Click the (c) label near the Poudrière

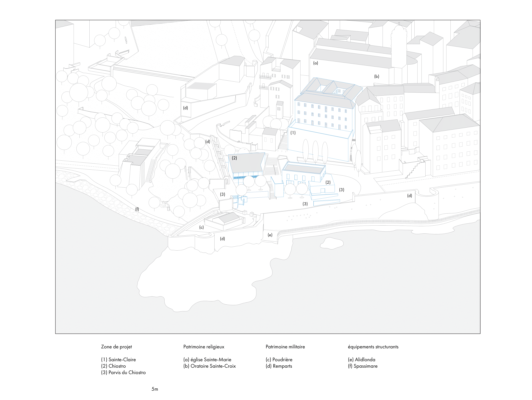coord(201,227)
